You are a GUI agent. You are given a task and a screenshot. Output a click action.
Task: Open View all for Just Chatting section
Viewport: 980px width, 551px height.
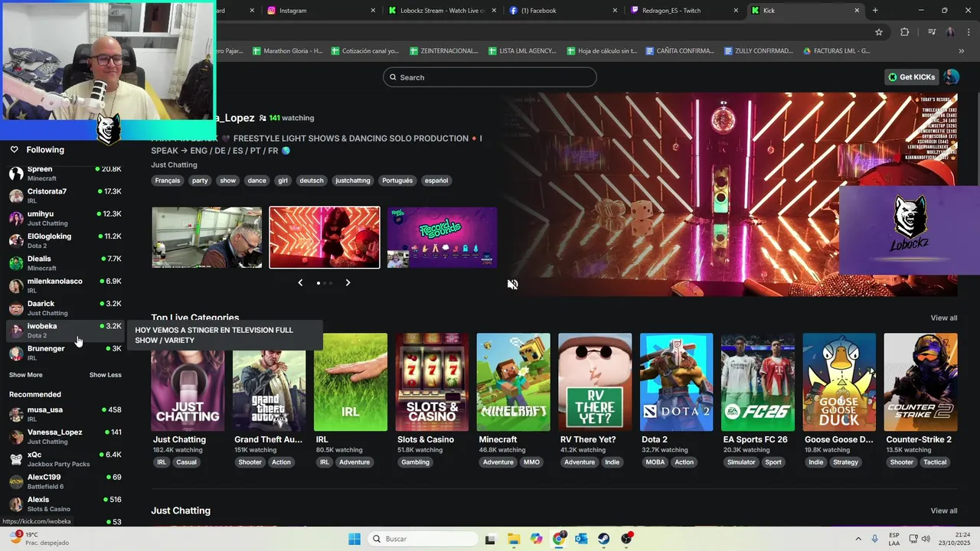pos(944,510)
